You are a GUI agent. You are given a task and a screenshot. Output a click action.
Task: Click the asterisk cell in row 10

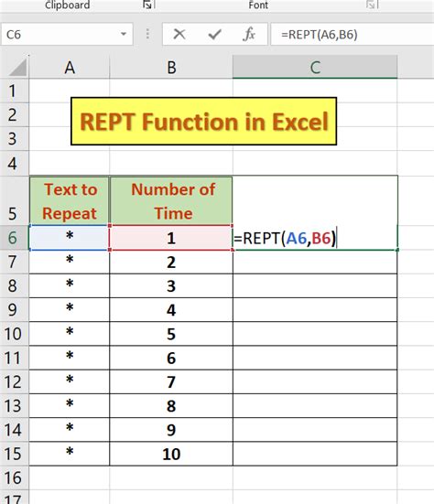[x=70, y=334]
